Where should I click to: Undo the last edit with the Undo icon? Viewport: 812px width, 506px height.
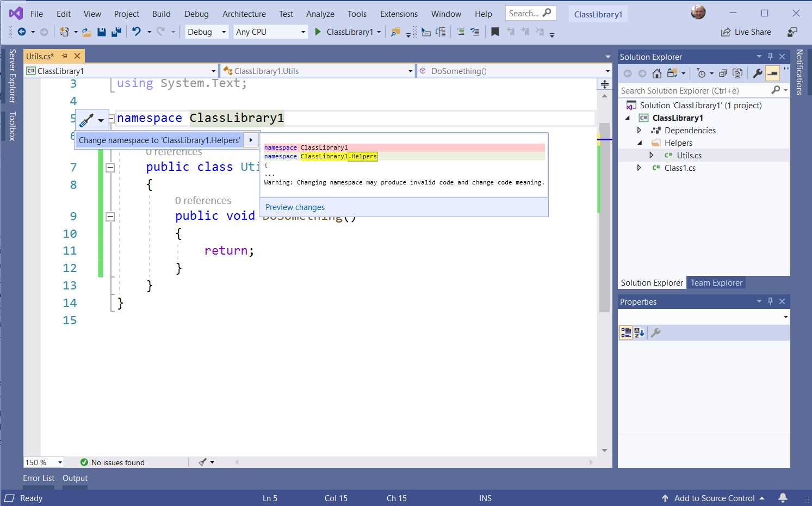tap(137, 32)
